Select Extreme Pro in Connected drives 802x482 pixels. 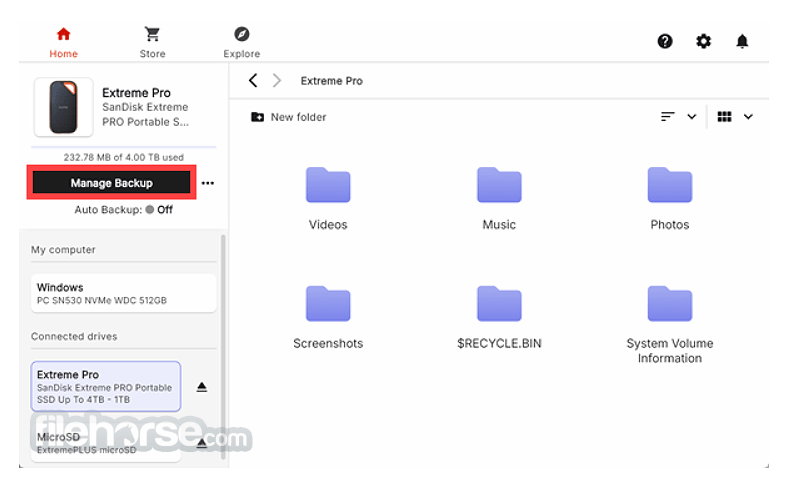coord(106,386)
